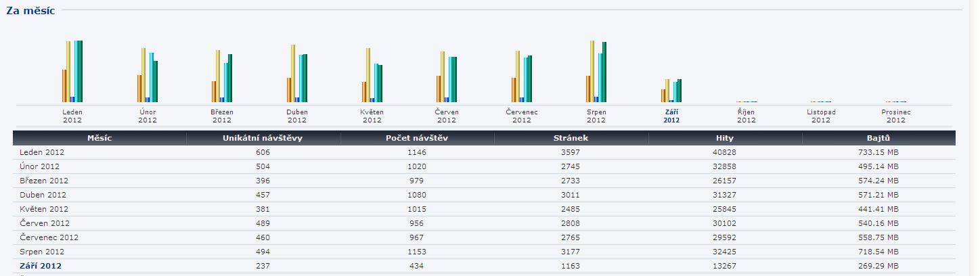
Task: Select the Bajtů column header
Action: click(x=878, y=138)
